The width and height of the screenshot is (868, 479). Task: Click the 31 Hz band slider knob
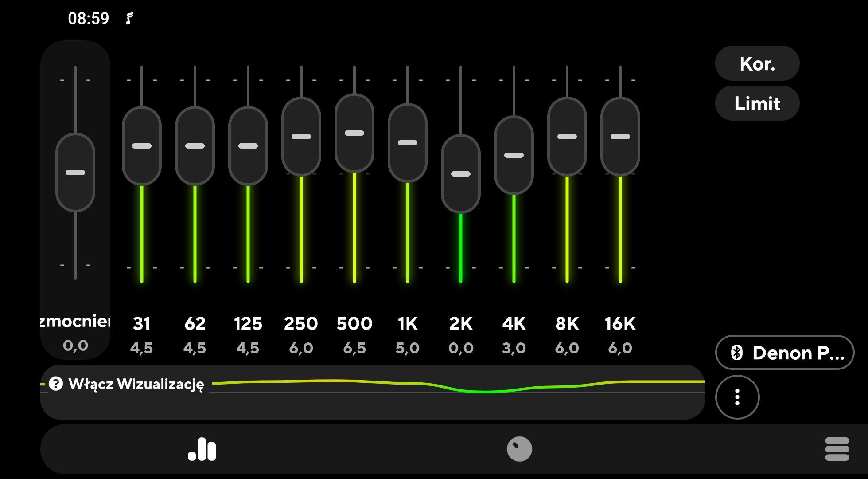point(142,146)
